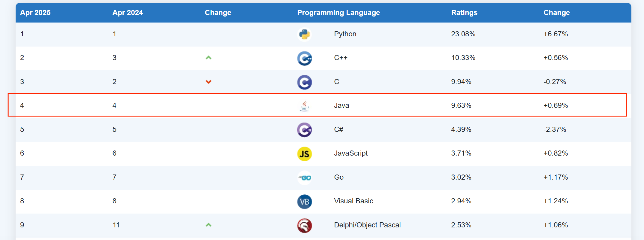
Task: Click the +0.56% change value
Action: click(555, 58)
